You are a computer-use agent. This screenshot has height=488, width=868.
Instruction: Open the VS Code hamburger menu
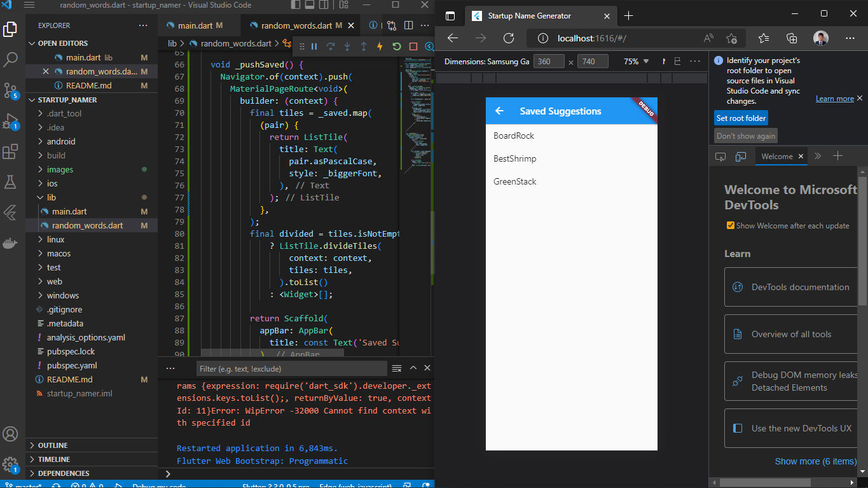[x=29, y=5]
